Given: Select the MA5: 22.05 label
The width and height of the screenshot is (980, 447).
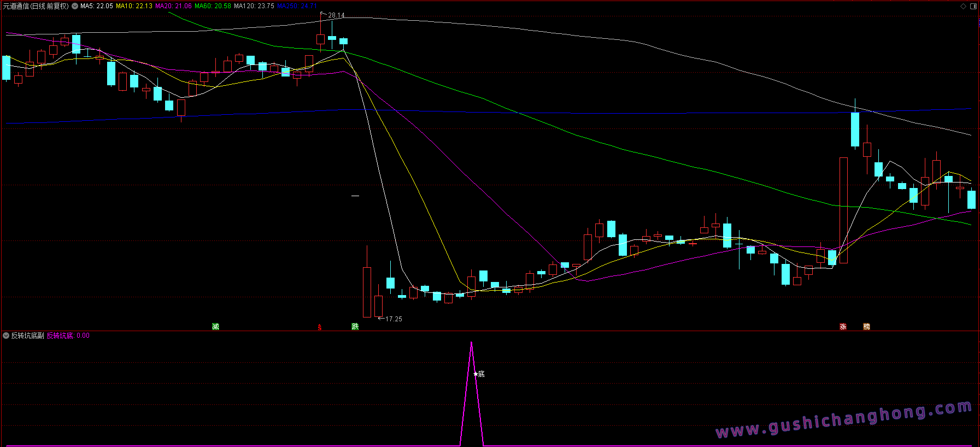Looking at the screenshot, I should click(97, 6).
